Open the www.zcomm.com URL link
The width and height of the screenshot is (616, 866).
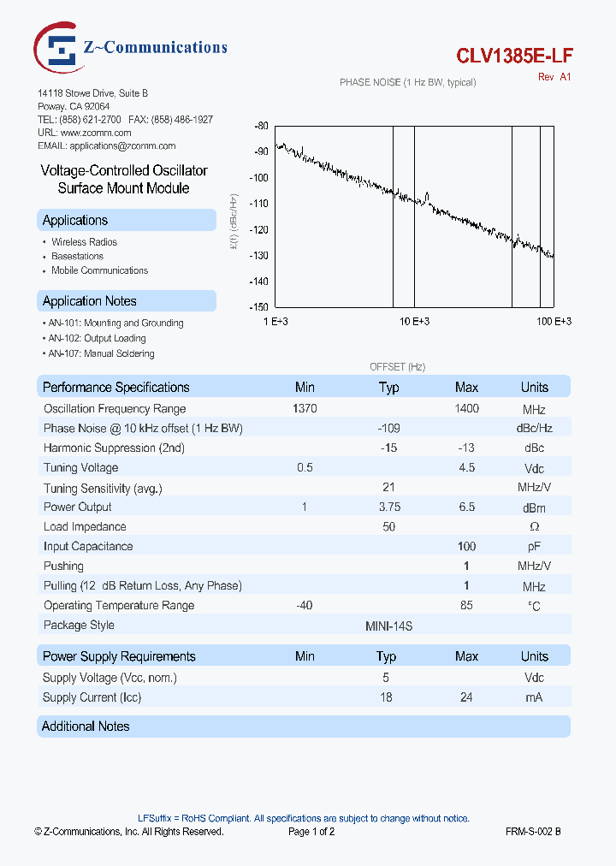point(96,133)
